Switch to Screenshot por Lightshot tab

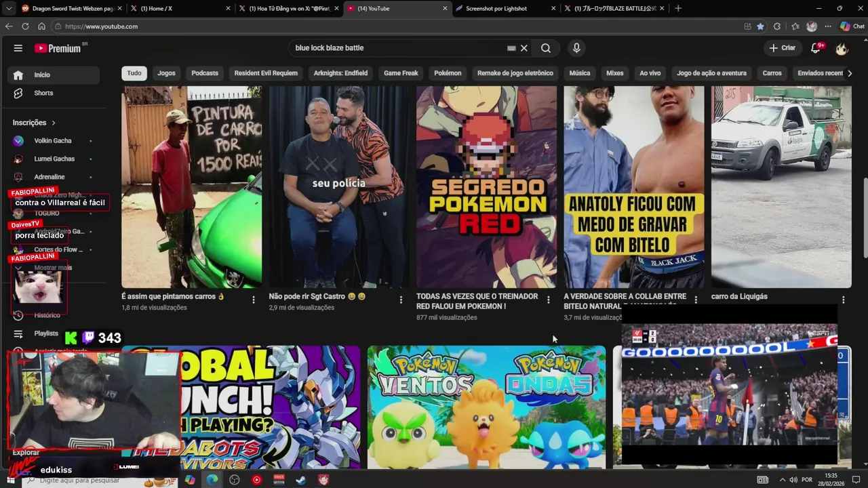coord(505,8)
